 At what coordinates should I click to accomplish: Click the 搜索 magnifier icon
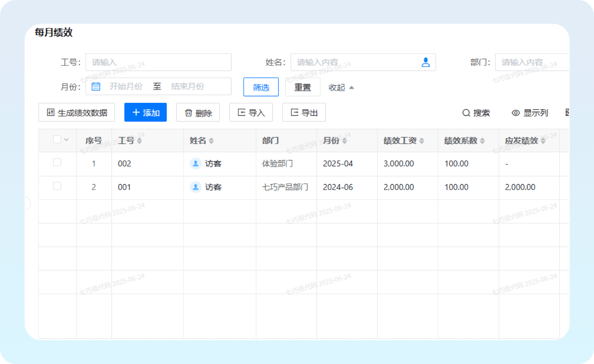(466, 113)
